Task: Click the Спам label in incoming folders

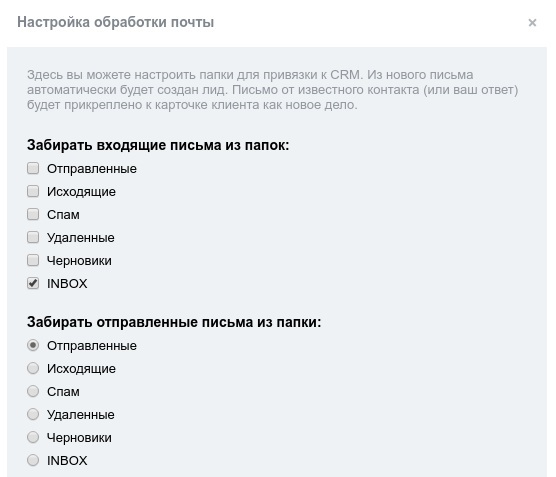Action: (x=63, y=215)
